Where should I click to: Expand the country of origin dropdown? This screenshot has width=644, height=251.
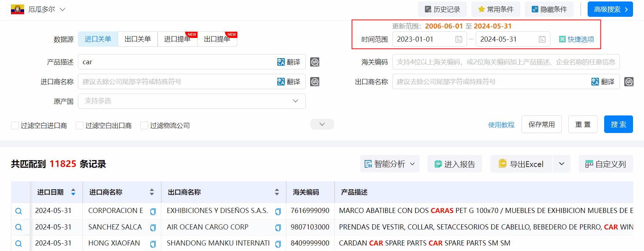click(295, 101)
